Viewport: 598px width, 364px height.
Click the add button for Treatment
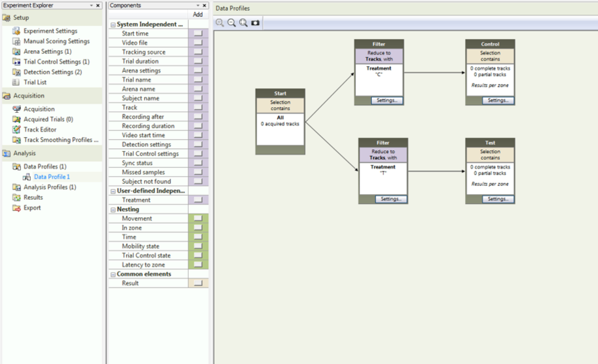pyautogui.click(x=198, y=200)
